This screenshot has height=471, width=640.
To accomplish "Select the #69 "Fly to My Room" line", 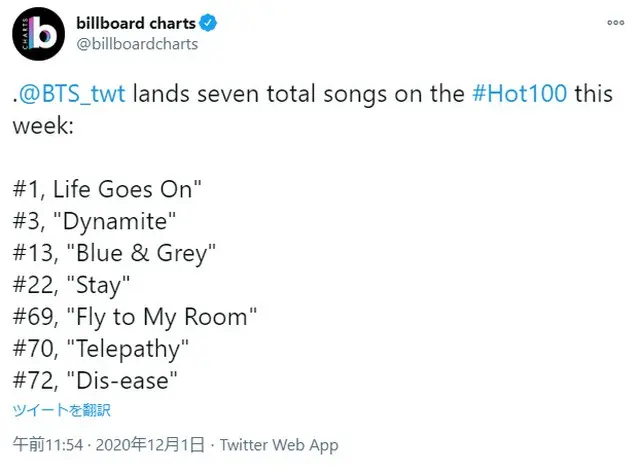I will pos(135,317).
